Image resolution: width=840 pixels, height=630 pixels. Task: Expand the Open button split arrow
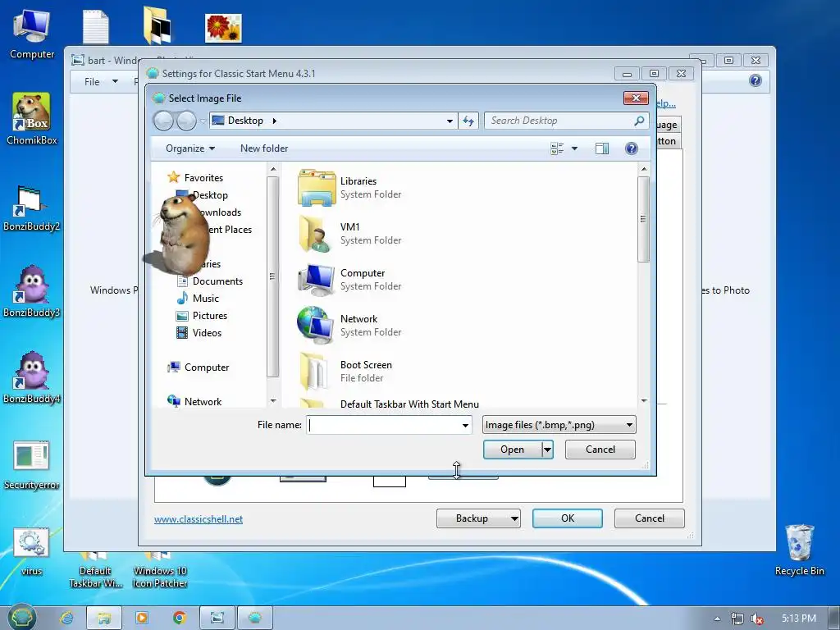547,450
